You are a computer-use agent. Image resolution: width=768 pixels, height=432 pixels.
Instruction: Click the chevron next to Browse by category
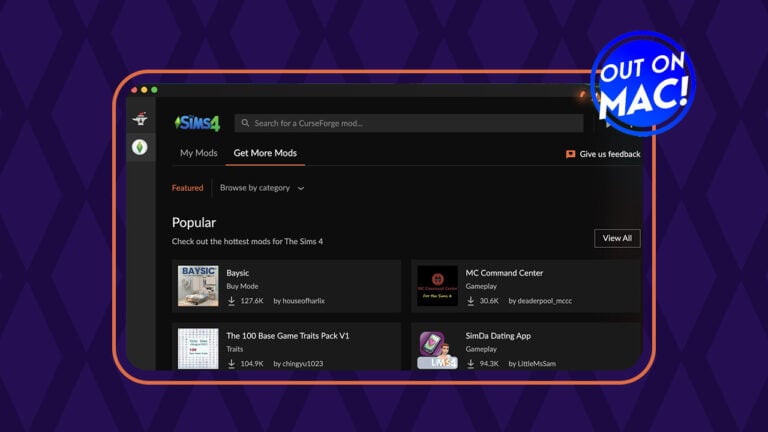(x=301, y=188)
